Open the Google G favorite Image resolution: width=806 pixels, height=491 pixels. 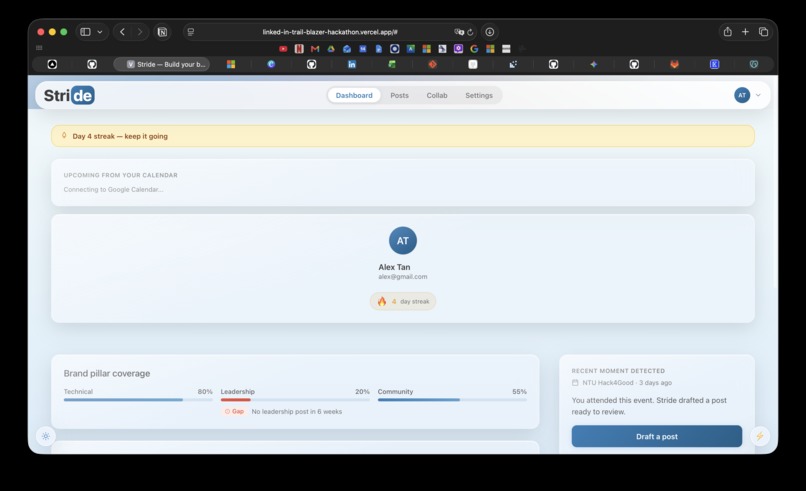[x=474, y=49]
